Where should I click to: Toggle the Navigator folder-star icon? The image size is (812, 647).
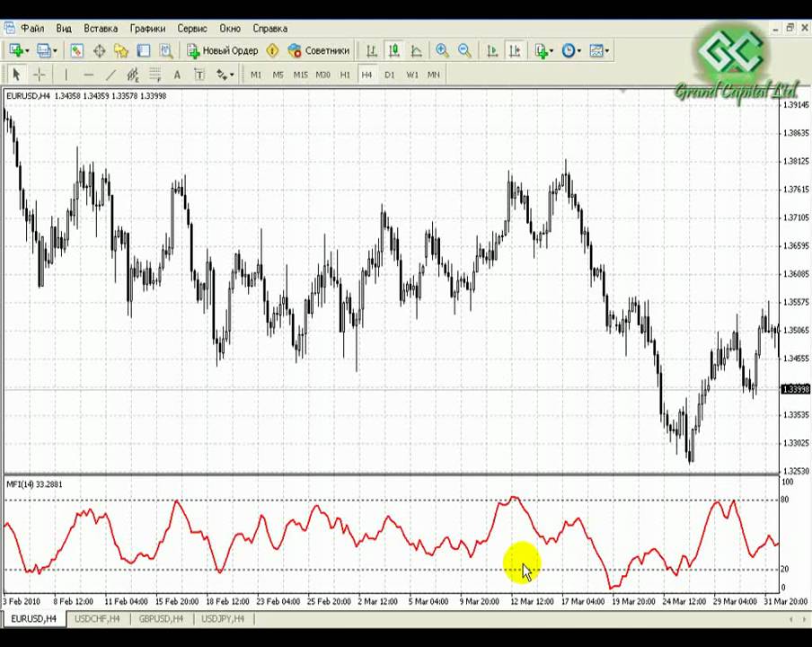(121, 50)
